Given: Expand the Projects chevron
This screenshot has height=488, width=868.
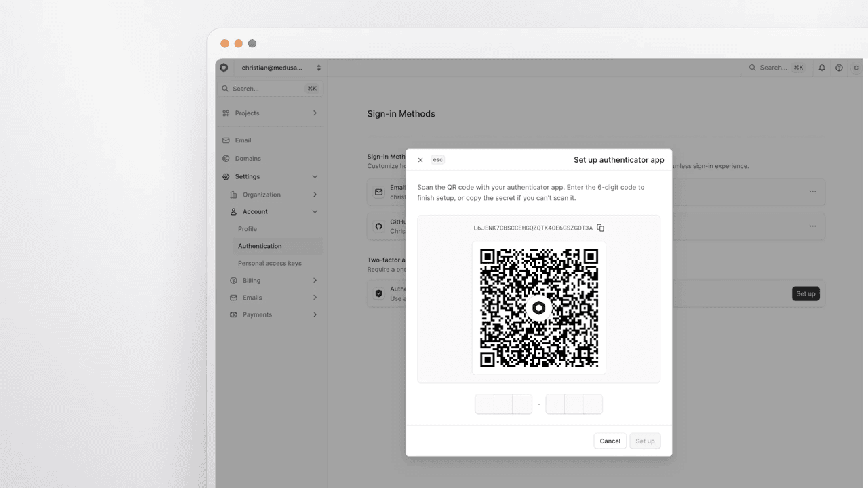Looking at the screenshot, I should (x=315, y=113).
